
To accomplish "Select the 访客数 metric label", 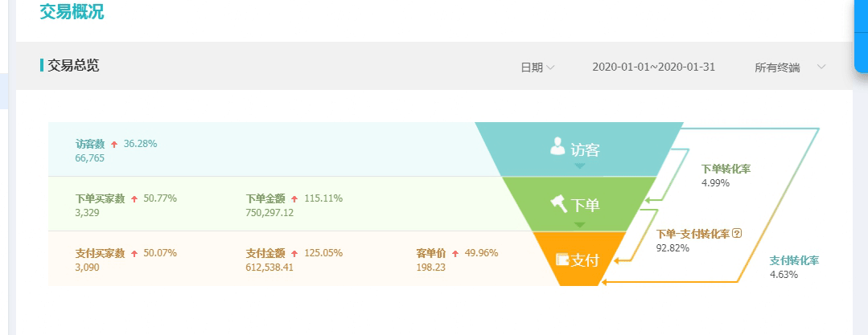I will (x=90, y=145).
